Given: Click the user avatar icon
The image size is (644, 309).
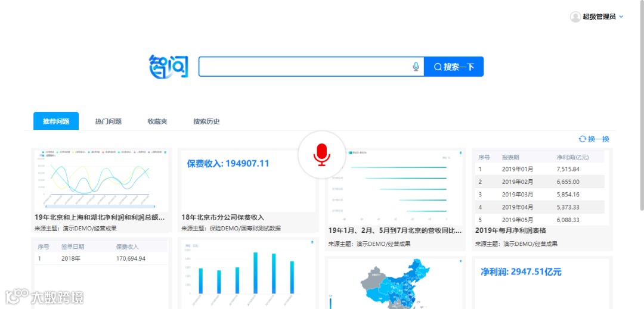Looking at the screenshot, I should pos(575,17).
